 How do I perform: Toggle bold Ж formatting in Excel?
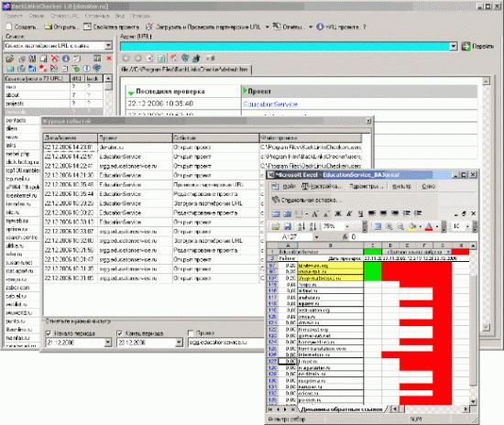(x=338, y=213)
